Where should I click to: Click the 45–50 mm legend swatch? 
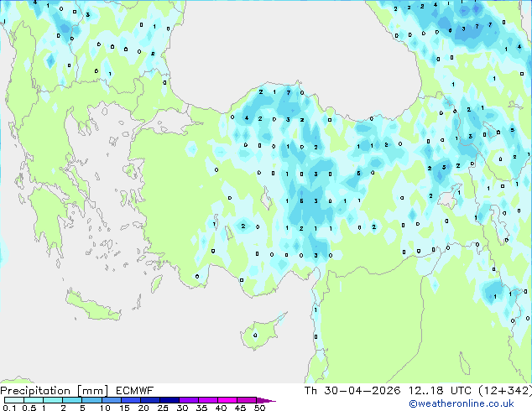coord(247,400)
